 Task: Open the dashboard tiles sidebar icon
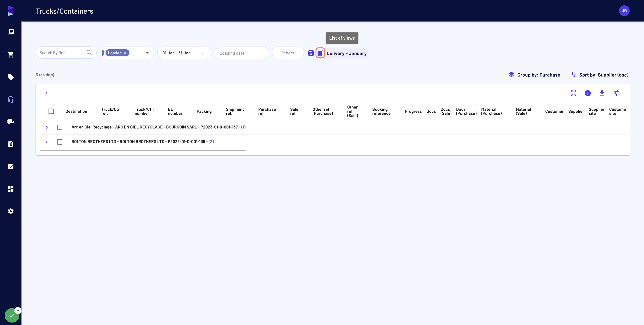pyautogui.click(x=11, y=189)
